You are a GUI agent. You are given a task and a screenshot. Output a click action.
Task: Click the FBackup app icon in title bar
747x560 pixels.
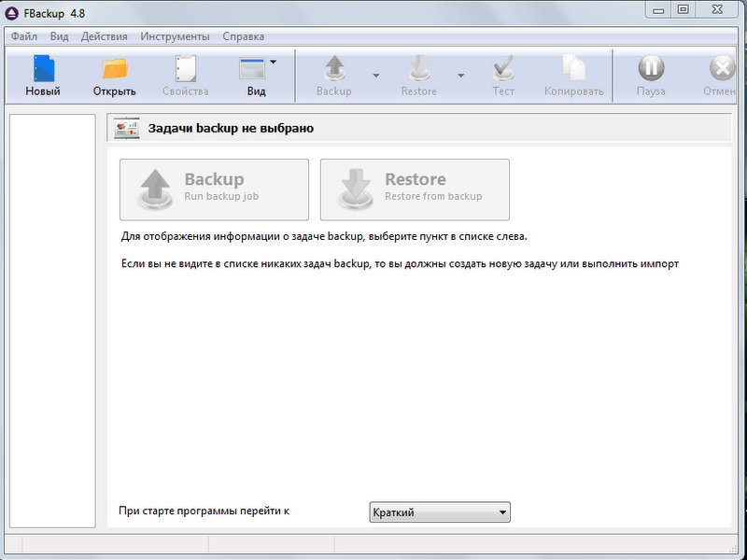coord(11,13)
